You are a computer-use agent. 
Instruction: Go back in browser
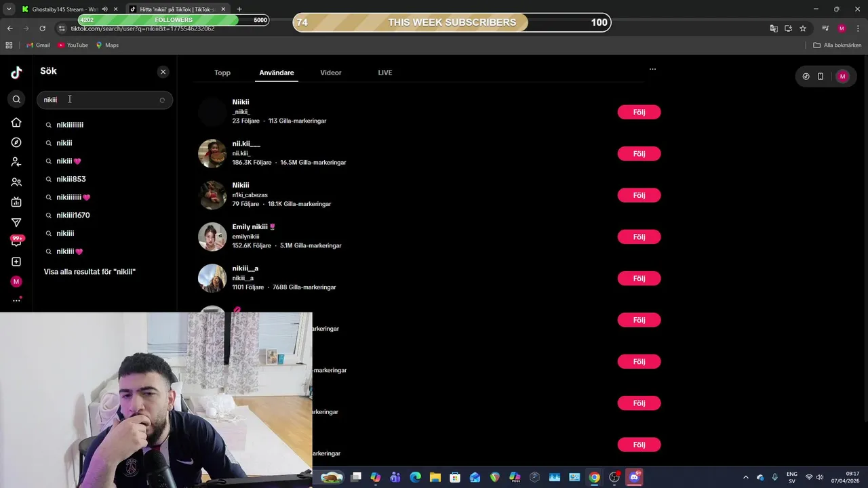tap(9, 28)
